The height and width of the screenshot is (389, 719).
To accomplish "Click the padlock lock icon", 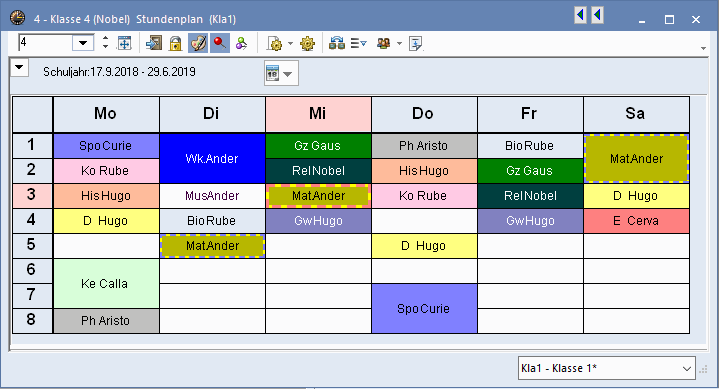I will coord(175,44).
